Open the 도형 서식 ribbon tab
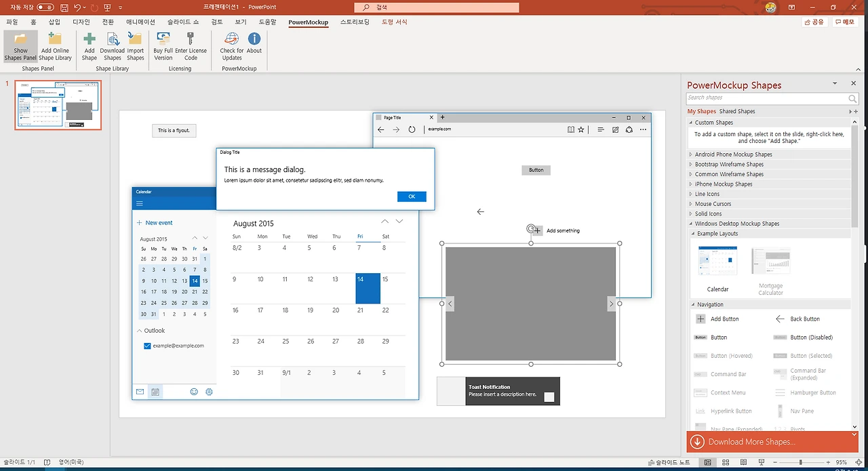Viewport: 868px width, 471px height. [394, 22]
